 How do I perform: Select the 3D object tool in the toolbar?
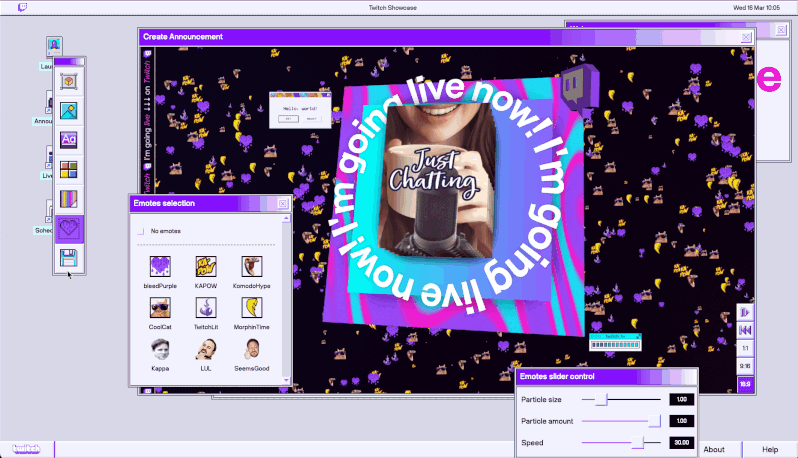click(x=69, y=81)
